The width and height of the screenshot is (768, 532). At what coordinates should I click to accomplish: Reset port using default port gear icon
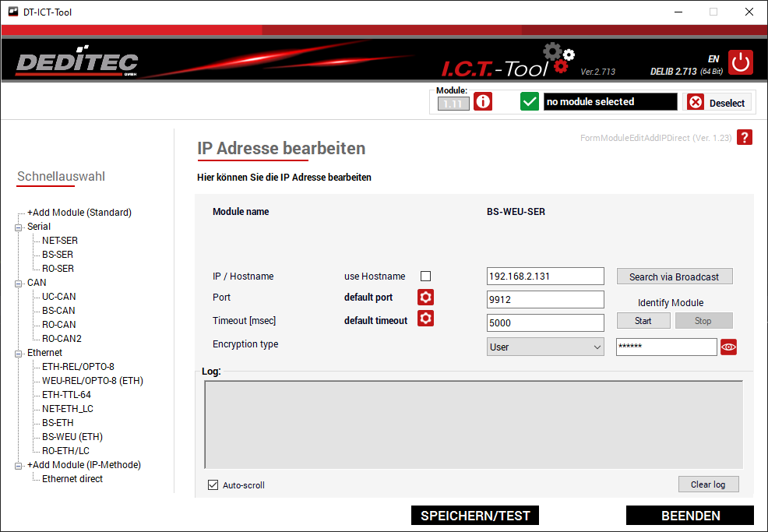425,298
